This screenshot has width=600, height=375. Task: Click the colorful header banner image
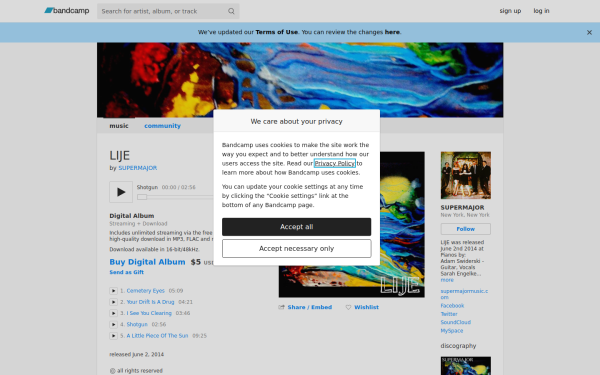300,80
